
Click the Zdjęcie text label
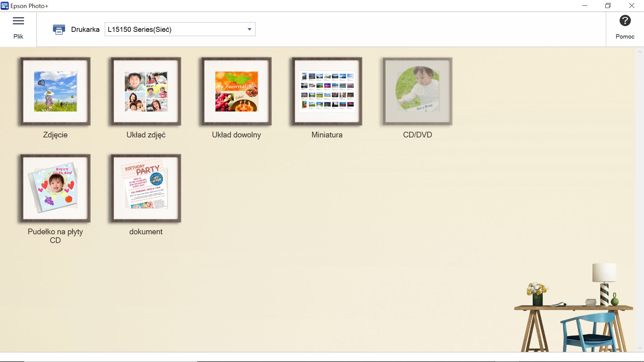[x=55, y=135]
